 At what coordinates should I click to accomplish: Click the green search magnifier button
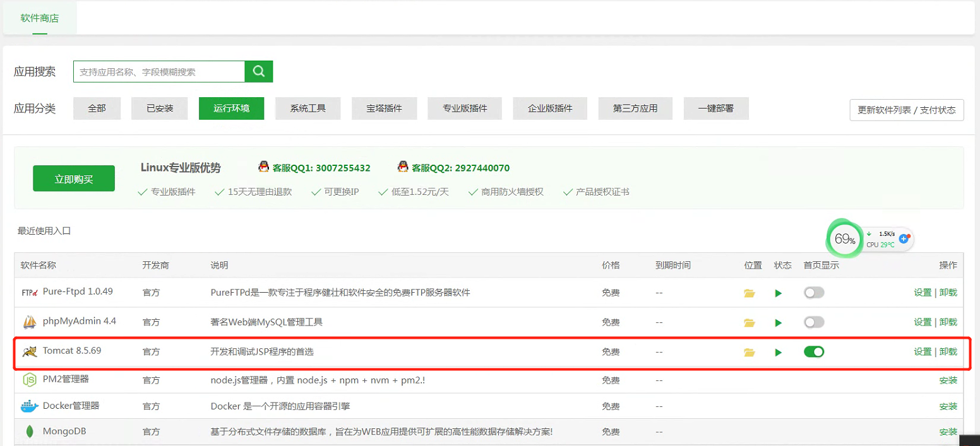pyautogui.click(x=259, y=71)
